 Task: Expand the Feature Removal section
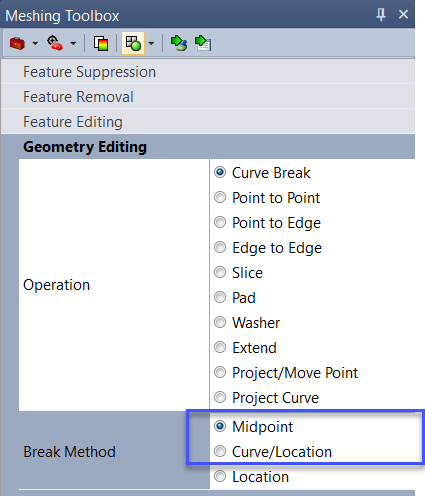(x=208, y=97)
